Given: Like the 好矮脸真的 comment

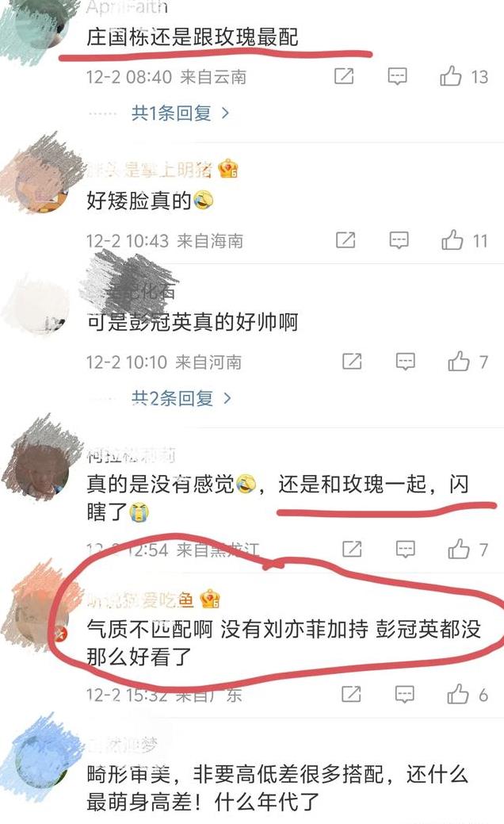Looking at the screenshot, I should pyautogui.click(x=452, y=240).
